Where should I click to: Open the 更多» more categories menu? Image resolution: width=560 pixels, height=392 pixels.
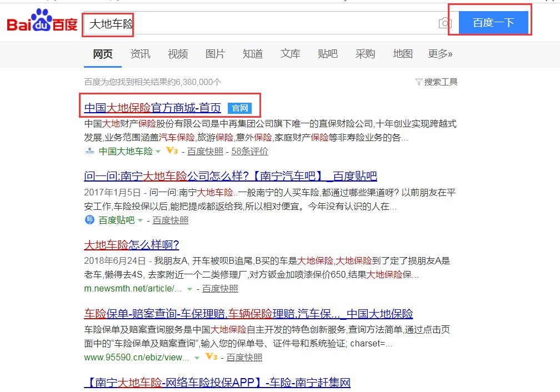click(x=440, y=54)
